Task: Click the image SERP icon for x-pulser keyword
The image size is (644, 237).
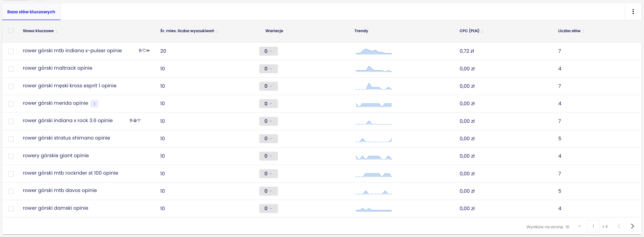Action: pos(140,51)
